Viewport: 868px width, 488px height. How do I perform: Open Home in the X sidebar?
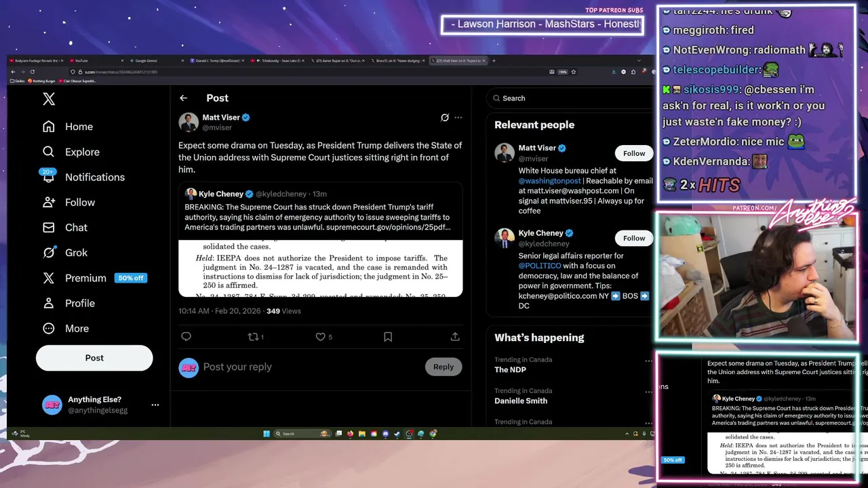pos(68,127)
